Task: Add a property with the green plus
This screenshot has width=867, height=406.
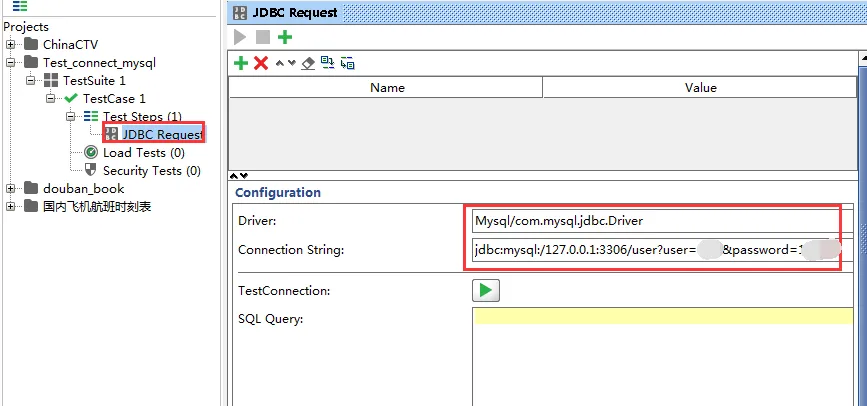Action: point(240,63)
